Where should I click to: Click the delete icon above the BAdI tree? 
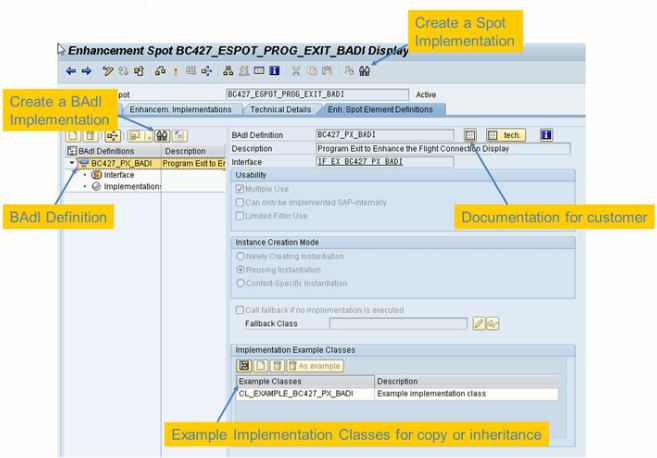pyautogui.click(x=90, y=135)
